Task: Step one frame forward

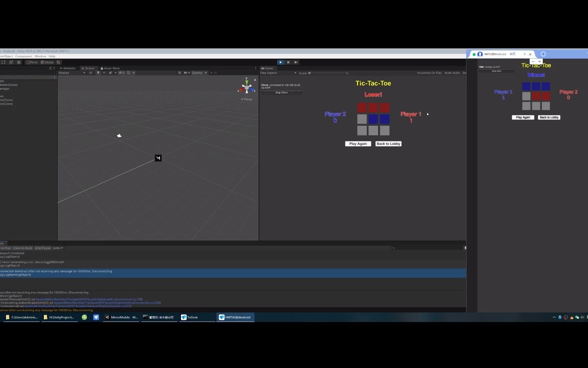Action: tap(296, 62)
